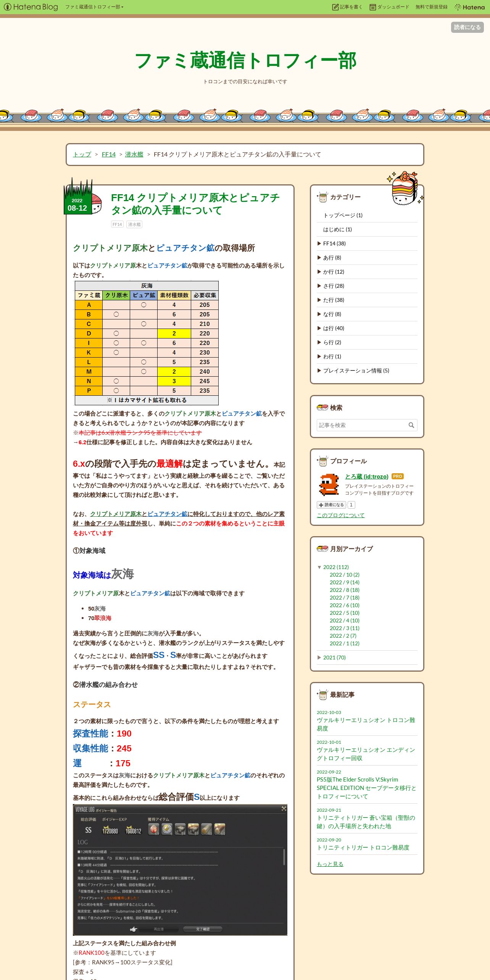Click the Hatena Blog logo

[31, 7]
